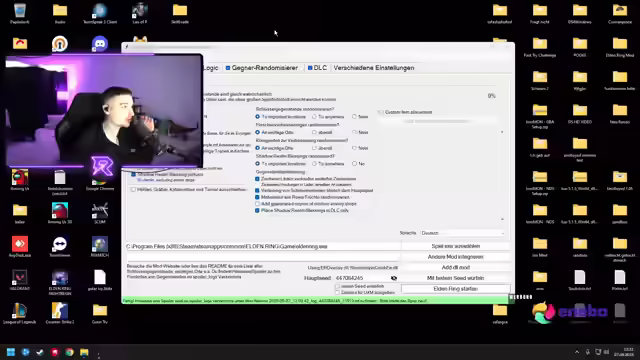640x360 pixels.
Task: Open Steam from the taskbar
Action: tap(40, 352)
